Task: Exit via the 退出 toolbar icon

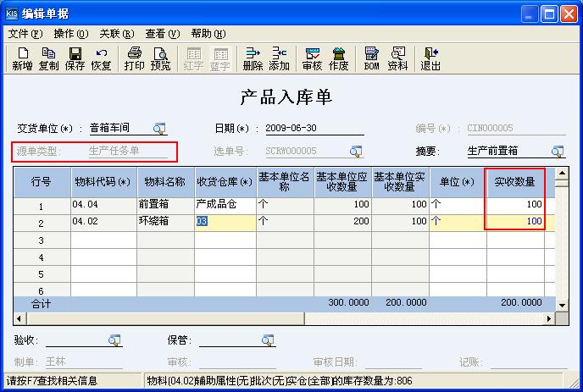Action: pos(430,58)
